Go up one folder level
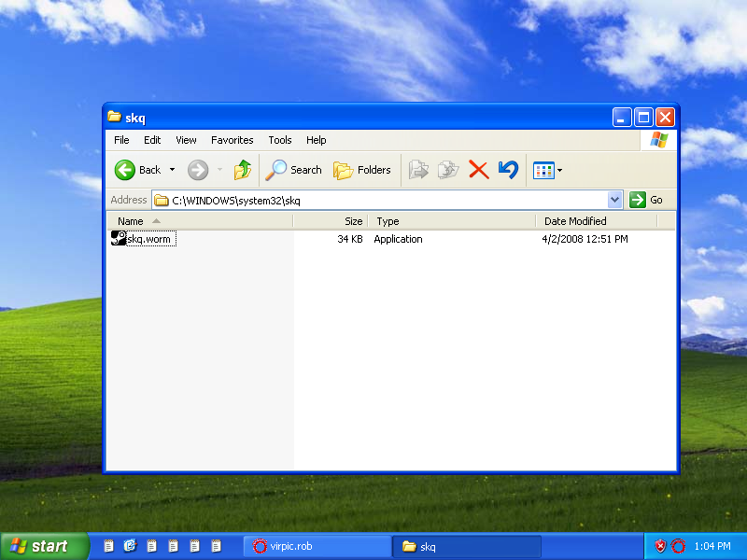This screenshot has width=747, height=560. [243, 170]
